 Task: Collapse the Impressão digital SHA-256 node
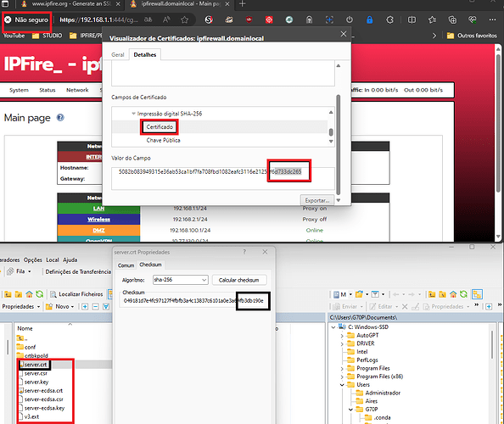(134, 114)
